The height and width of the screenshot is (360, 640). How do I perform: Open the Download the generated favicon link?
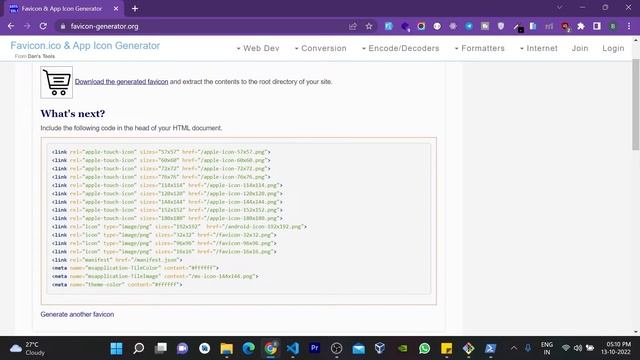coord(121,82)
